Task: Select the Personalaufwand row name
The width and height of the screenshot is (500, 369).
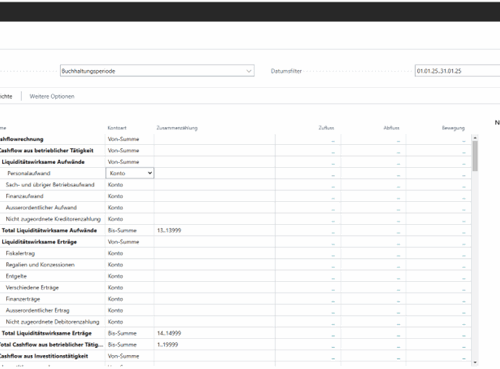Action: [29, 173]
